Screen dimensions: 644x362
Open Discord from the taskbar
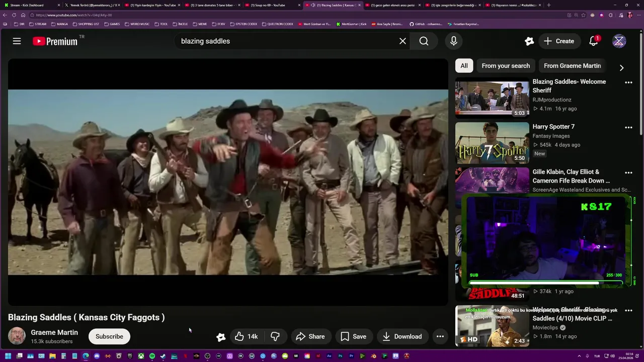[x=97, y=356]
